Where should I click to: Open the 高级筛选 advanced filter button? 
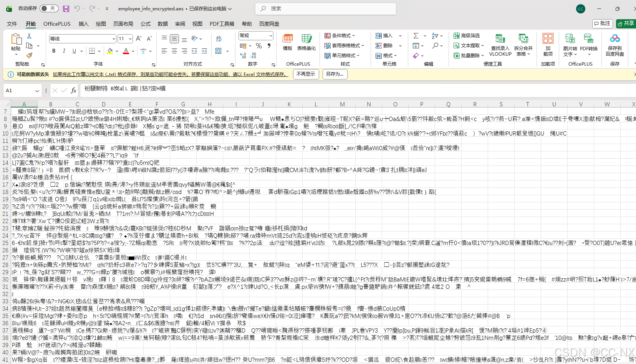coord(467,36)
